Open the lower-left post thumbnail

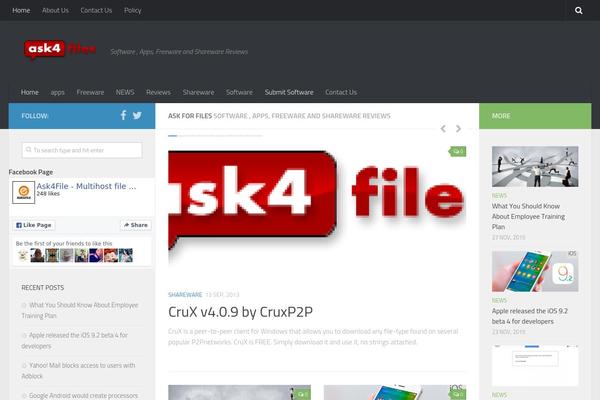tap(240, 392)
